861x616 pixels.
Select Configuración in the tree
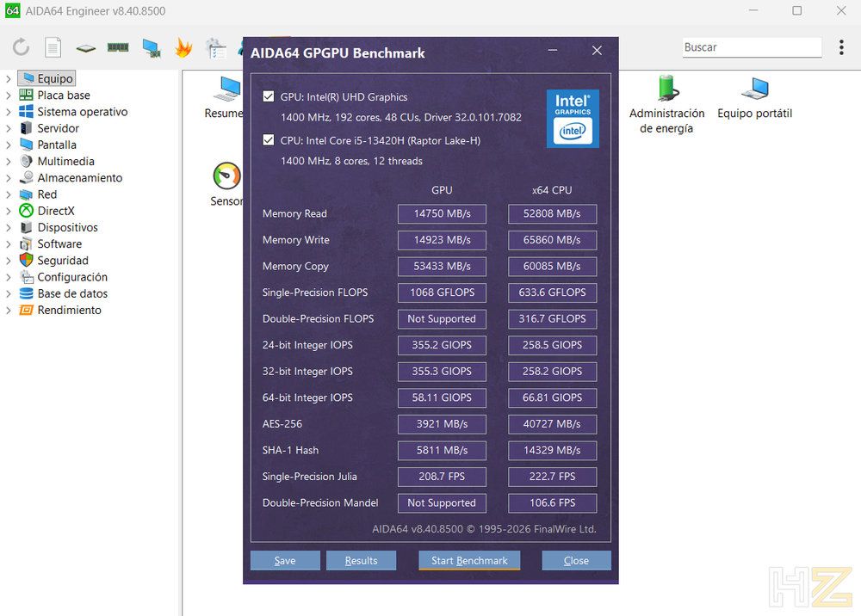[72, 277]
